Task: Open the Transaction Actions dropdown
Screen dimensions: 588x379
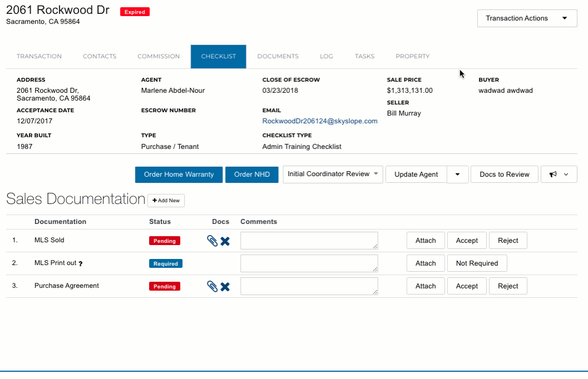Action: (x=527, y=18)
